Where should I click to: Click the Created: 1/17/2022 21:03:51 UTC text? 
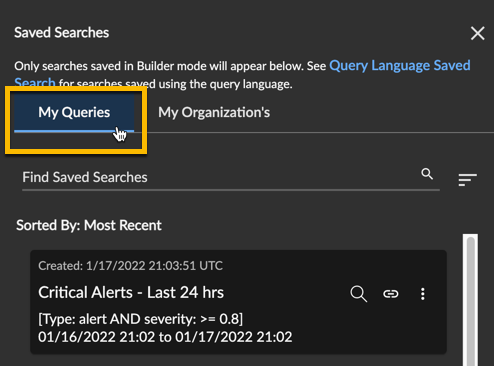[x=130, y=266]
